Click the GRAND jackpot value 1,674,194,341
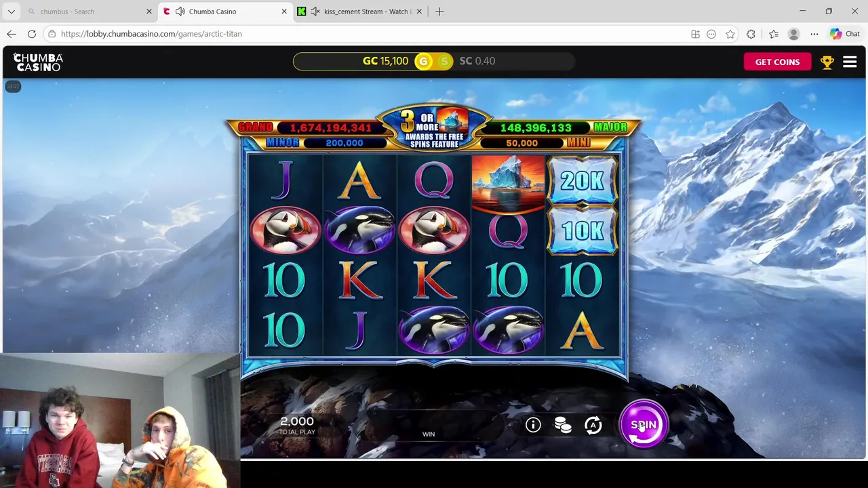The width and height of the screenshot is (868, 488). pyautogui.click(x=331, y=127)
